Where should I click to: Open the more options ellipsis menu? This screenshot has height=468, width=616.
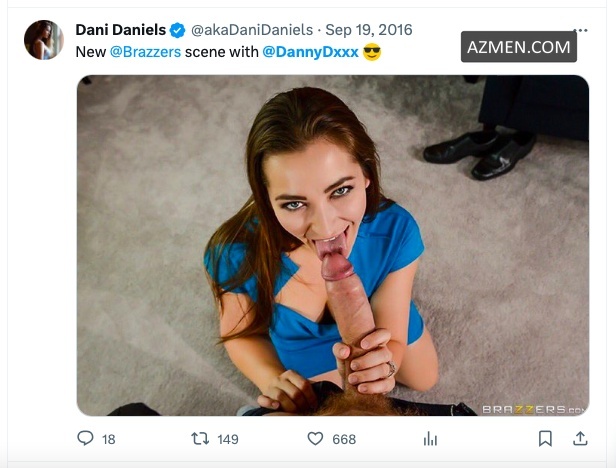pos(581,31)
